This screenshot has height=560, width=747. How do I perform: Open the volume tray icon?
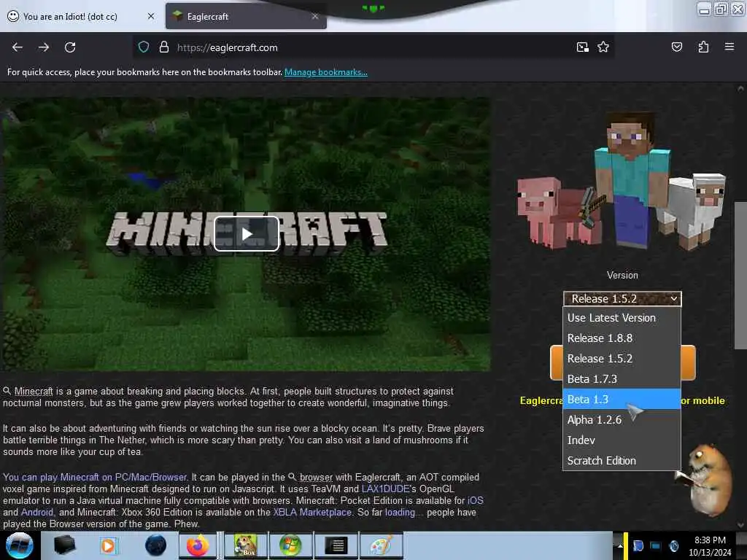[x=673, y=545]
